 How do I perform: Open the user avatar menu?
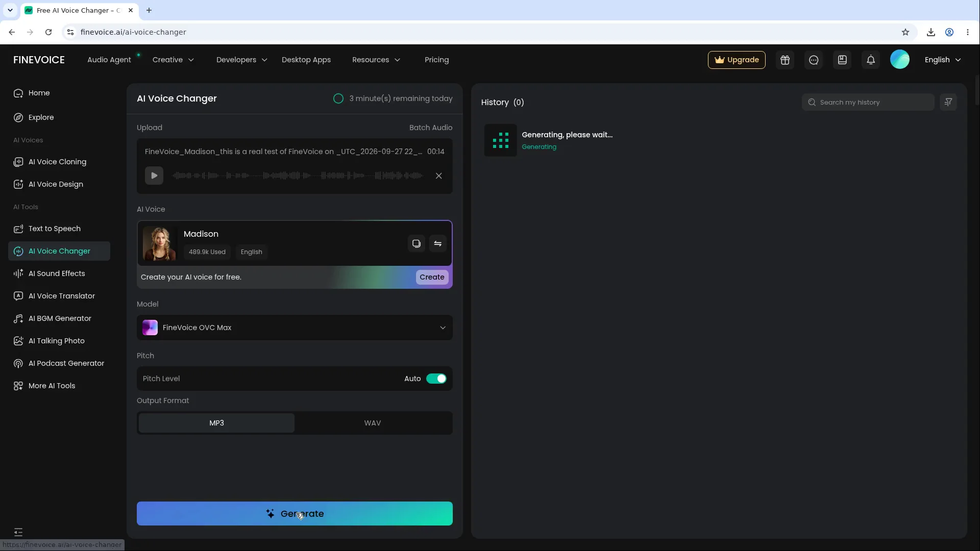coord(900,60)
